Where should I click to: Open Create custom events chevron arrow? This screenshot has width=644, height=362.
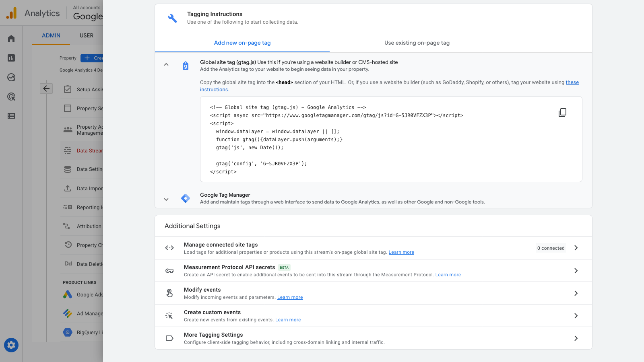tap(576, 316)
